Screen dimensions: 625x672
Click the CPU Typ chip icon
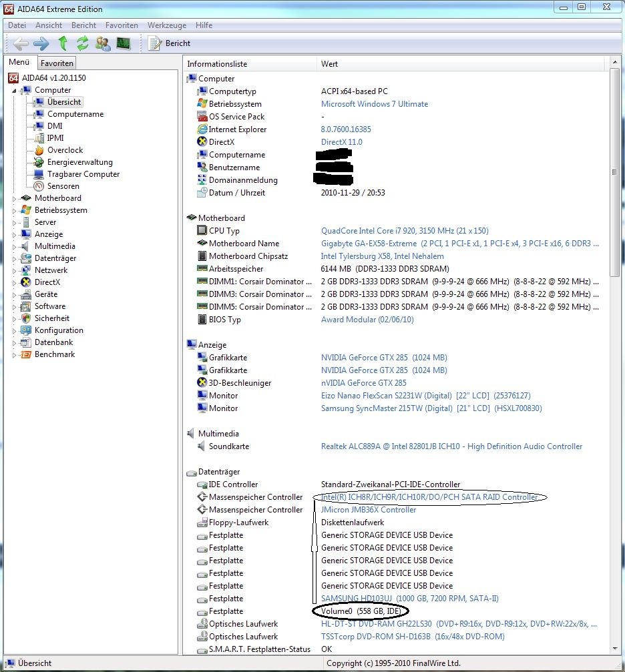pos(202,231)
